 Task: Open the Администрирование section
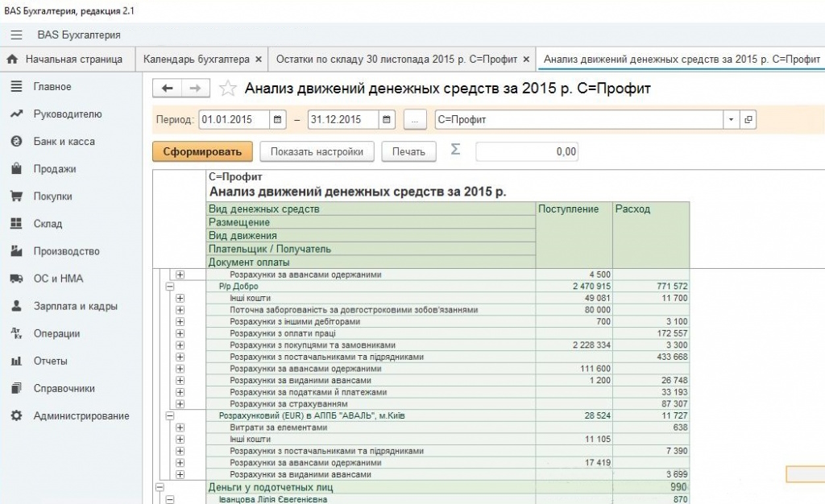pyautogui.click(x=81, y=415)
